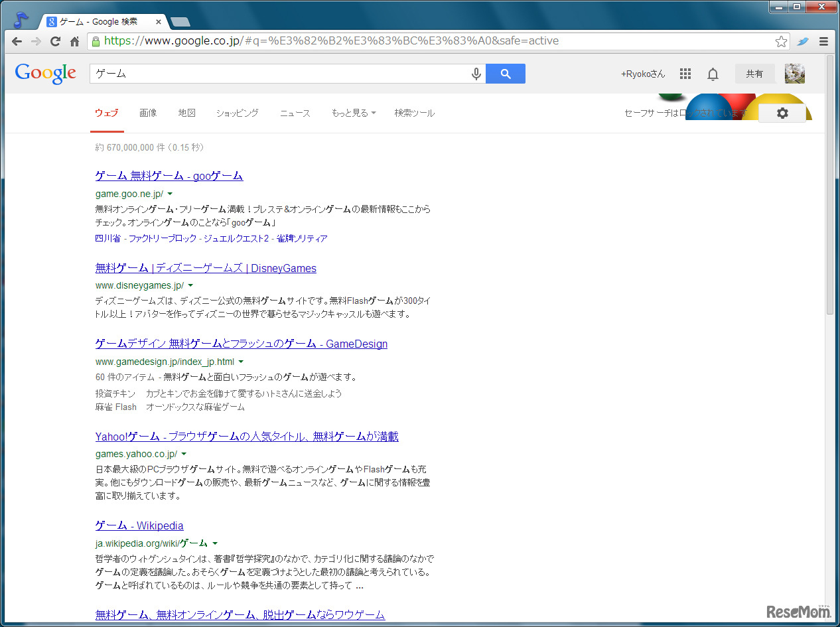Switch to the 画像 tab

pyautogui.click(x=148, y=113)
